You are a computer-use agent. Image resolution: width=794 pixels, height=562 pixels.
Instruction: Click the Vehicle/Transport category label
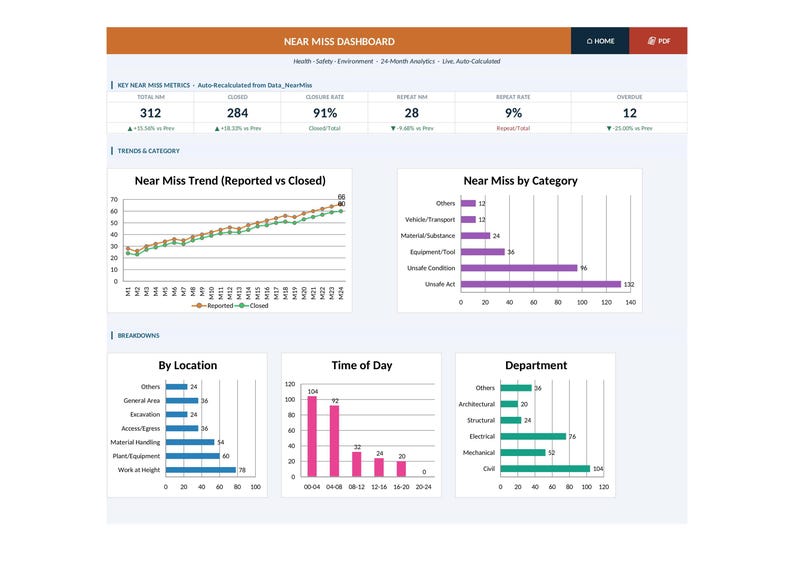pos(430,220)
